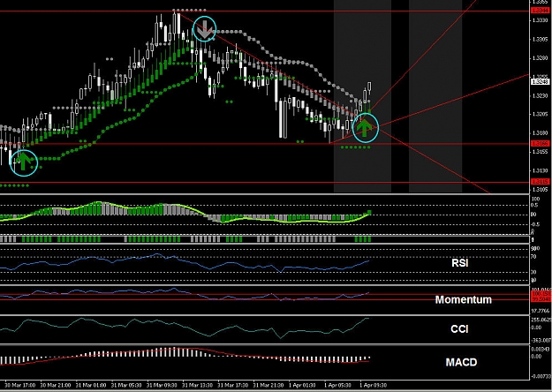Click the 0.00343 MACD scale value
The height and width of the screenshot is (392, 552).
(x=541, y=350)
